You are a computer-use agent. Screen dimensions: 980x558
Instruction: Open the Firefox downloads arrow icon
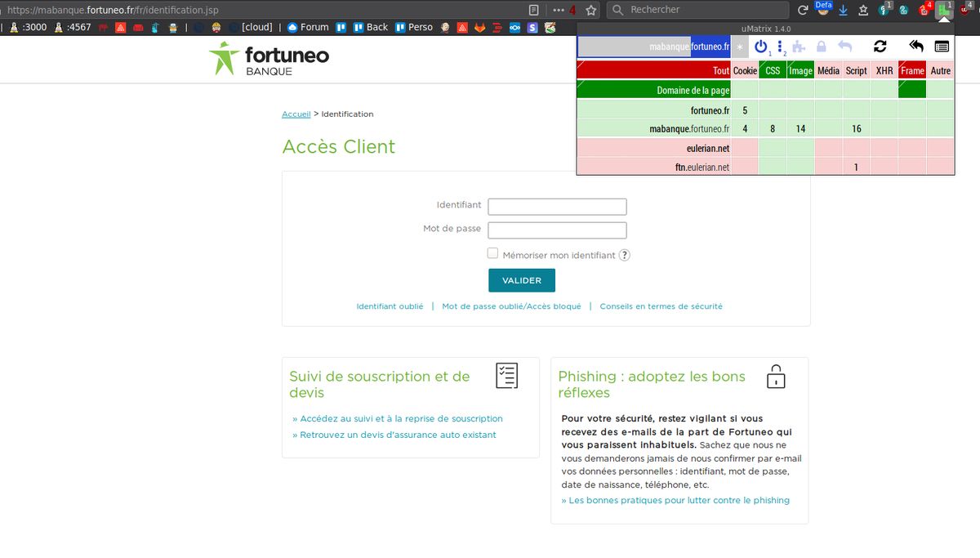(843, 11)
